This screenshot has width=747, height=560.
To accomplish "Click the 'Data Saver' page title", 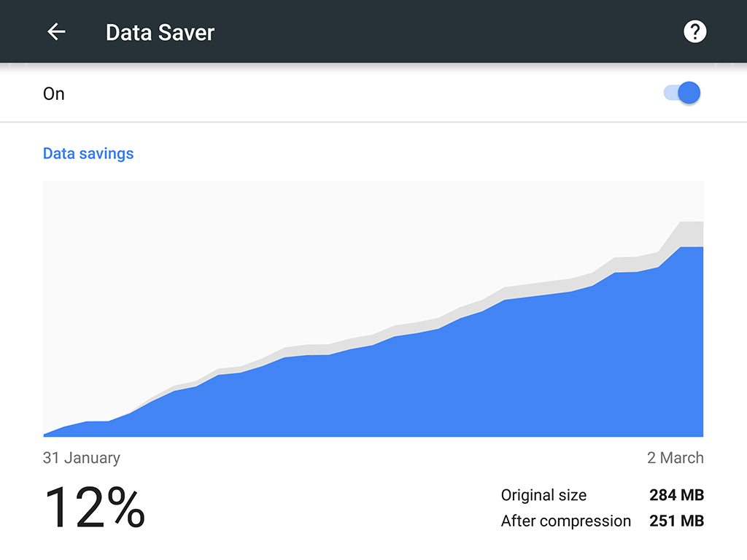I will pyautogui.click(x=160, y=33).
